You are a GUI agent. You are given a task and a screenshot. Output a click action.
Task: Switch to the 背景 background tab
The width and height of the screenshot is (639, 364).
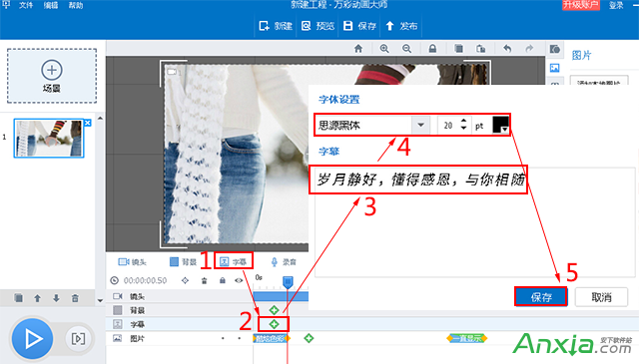tap(183, 262)
